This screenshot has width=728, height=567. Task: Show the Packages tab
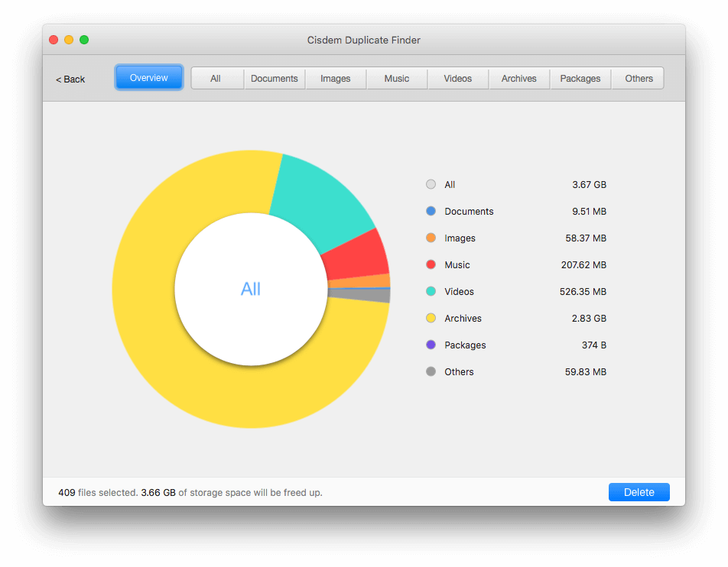580,79
